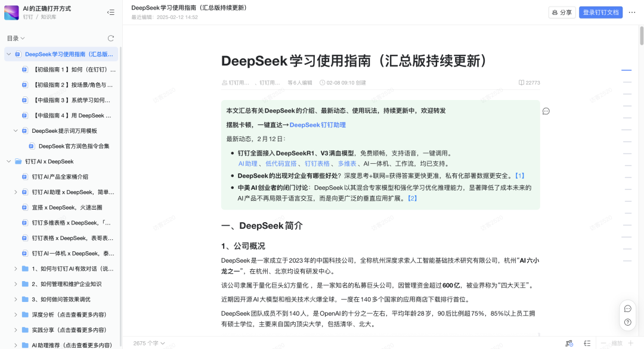Zoom out with the minus button
644x349 pixels.
(x=603, y=343)
